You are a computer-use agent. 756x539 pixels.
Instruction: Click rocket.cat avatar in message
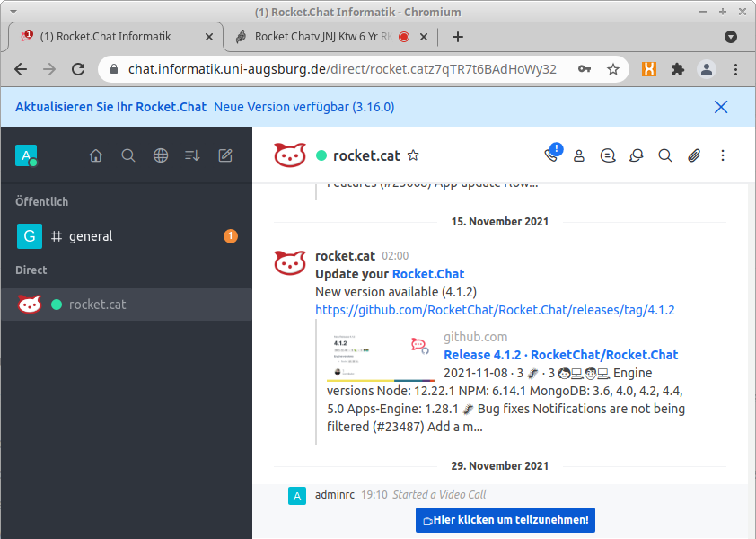[290, 262]
